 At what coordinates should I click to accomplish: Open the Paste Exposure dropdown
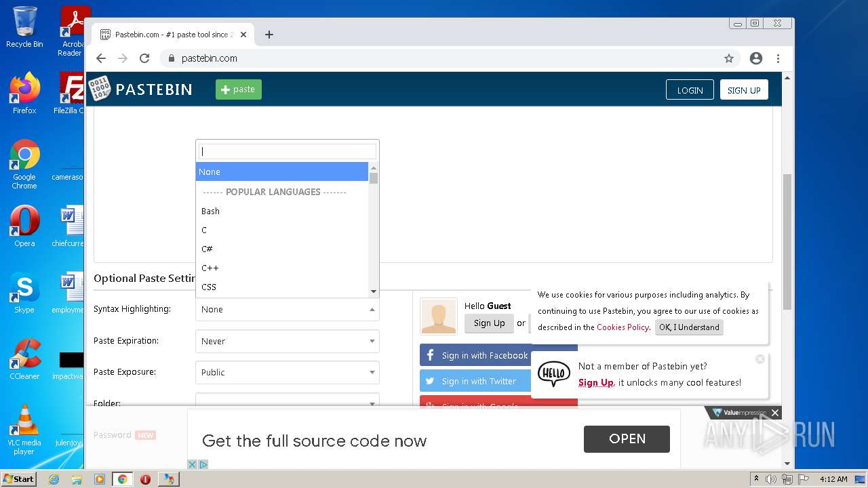[287, 372]
